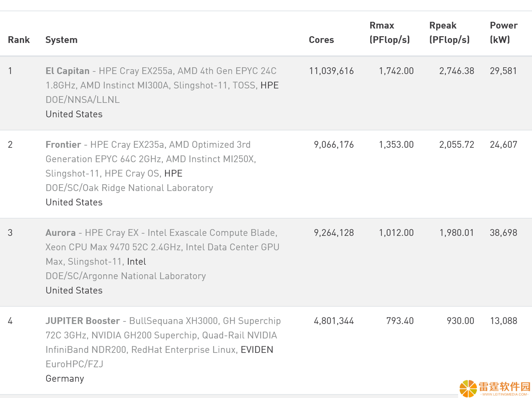Select the Rank column header

click(x=19, y=40)
